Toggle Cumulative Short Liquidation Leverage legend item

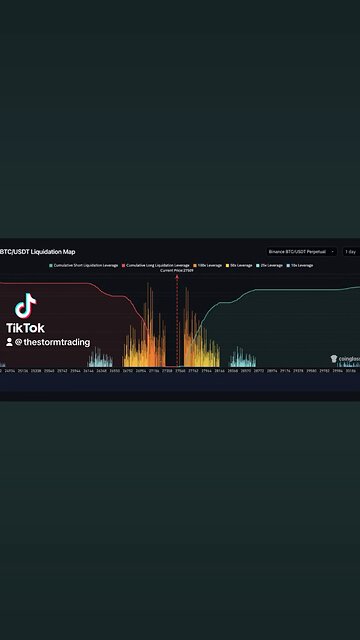pyautogui.click(x=84, y=265)
